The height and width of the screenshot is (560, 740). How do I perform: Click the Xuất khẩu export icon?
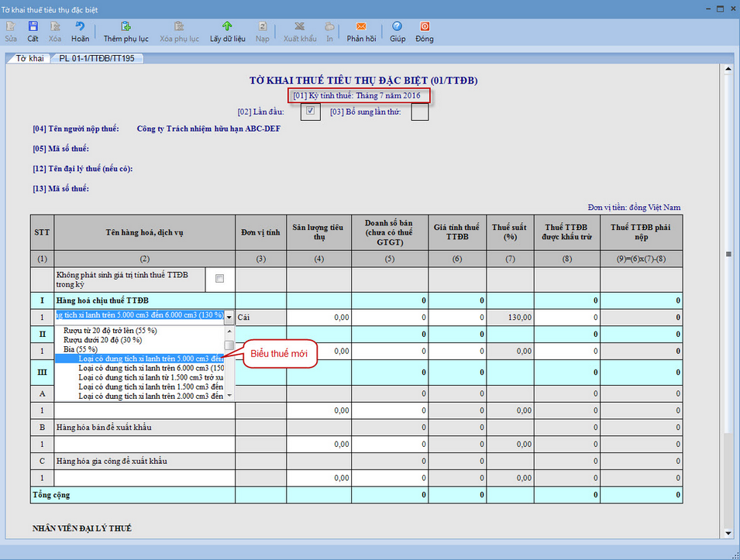click(300, 26)
